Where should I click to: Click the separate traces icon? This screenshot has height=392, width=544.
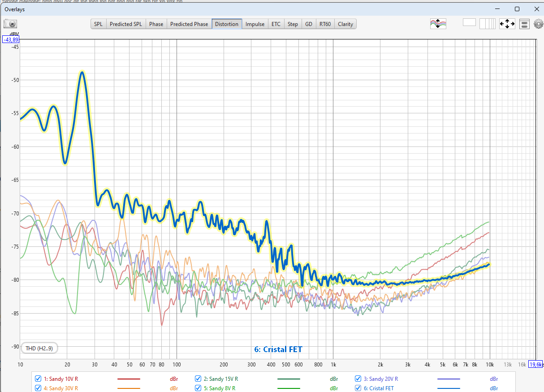(x=438, y=24)
